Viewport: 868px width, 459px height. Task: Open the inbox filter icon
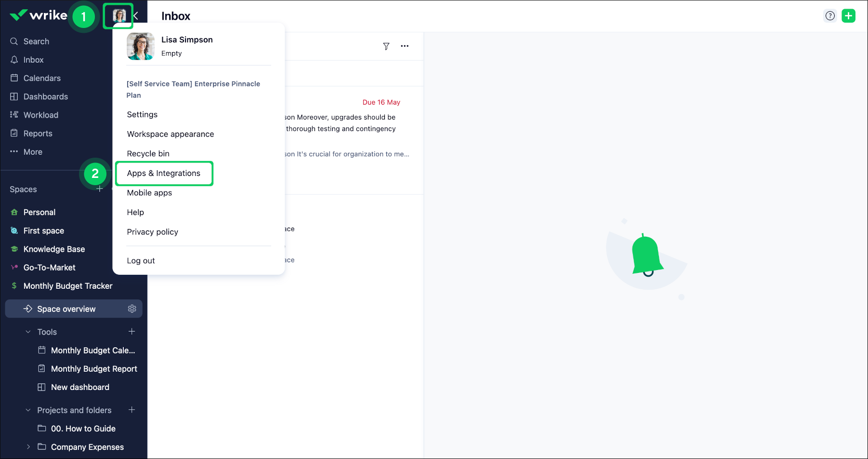tap(386, 46)
